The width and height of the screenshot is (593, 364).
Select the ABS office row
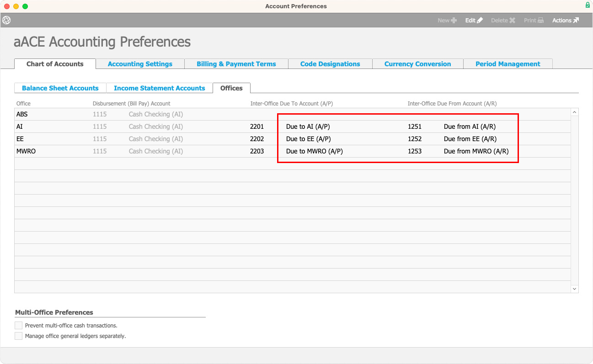[x=293, y=114]
